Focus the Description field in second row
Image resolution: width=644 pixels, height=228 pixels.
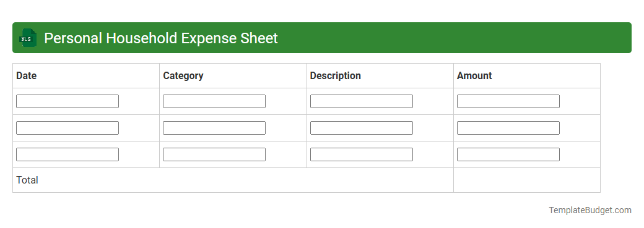362,128
